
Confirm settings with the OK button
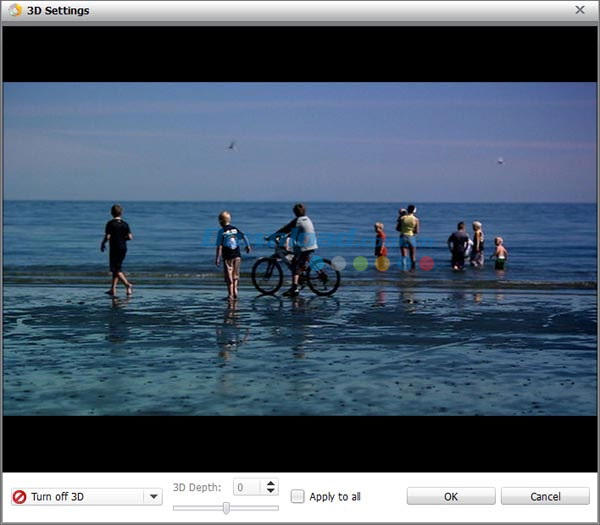[x=451, y=496]
